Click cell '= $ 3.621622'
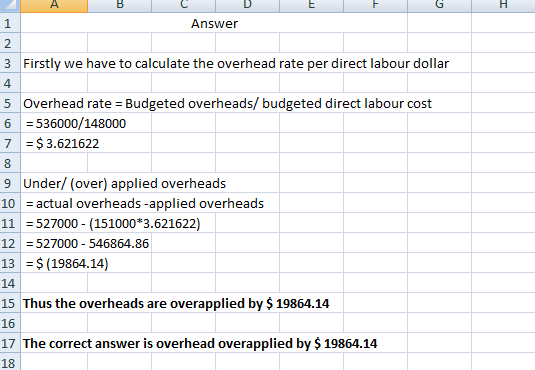The height and width of the screenshot is (370, 535). point(54,143)
